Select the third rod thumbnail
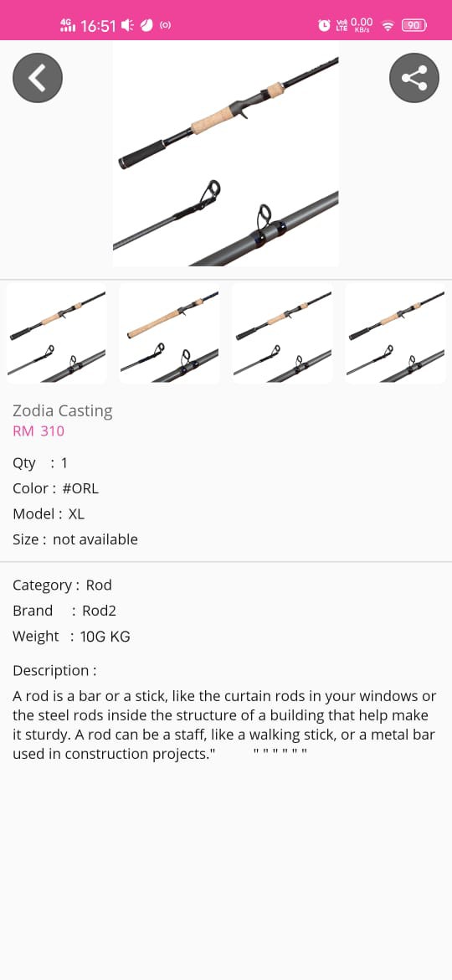The height and width of the screenshot is (980, 452). 282,333
